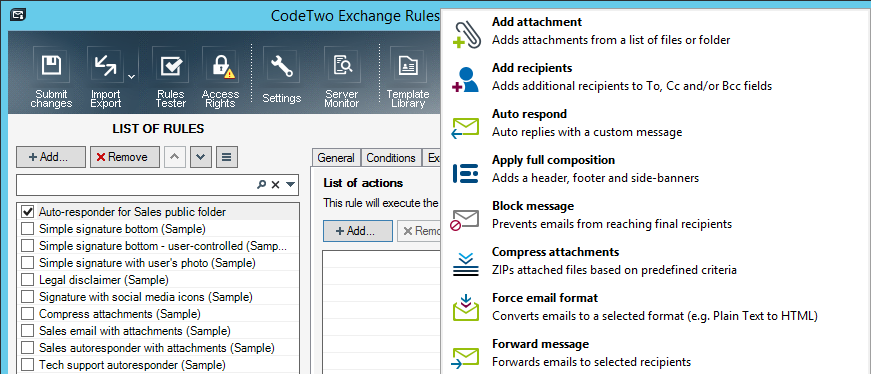Click the app icon in title bar

coord(18,14)
